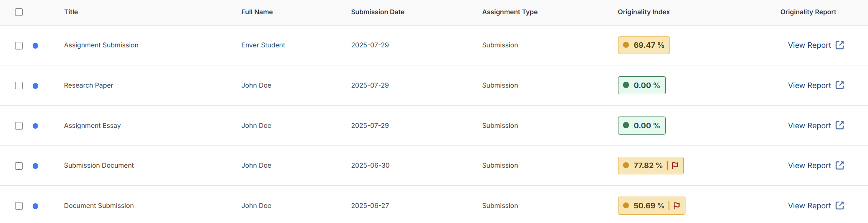The width and height of the screenshot is (868, 223).
Task: Click the flag icon beside 77.82 %
Action: pos(675,166)
